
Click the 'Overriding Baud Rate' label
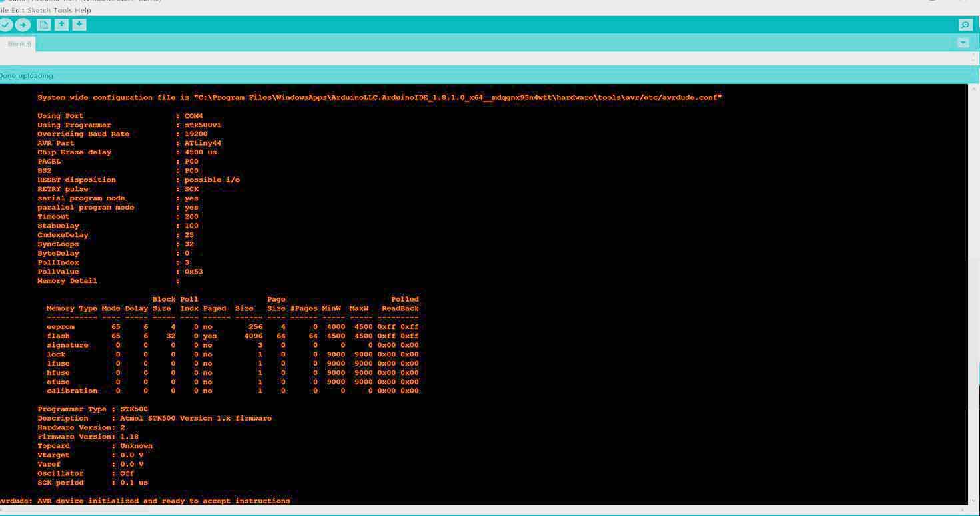tap(83, 134)
